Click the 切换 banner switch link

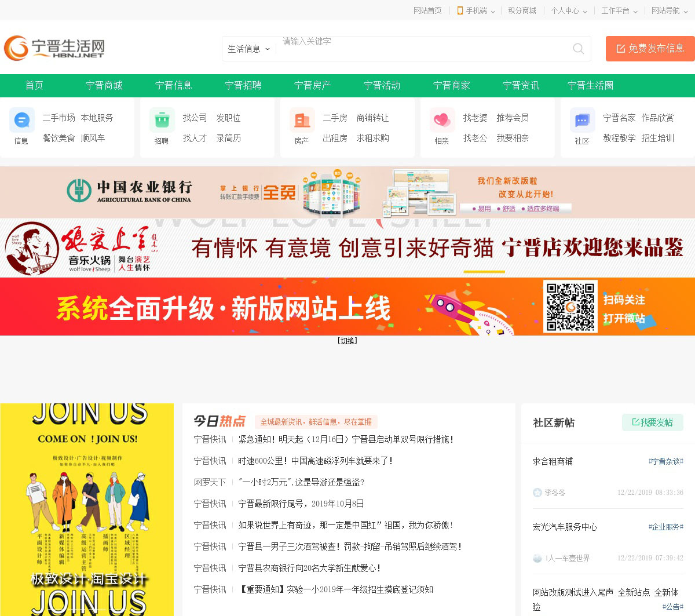[x=347, y=341]
